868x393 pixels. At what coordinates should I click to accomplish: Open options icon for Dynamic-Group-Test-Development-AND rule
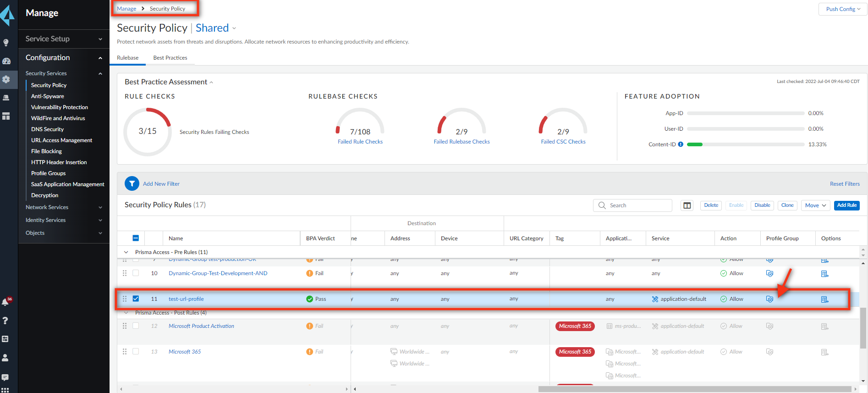point(824,274)
